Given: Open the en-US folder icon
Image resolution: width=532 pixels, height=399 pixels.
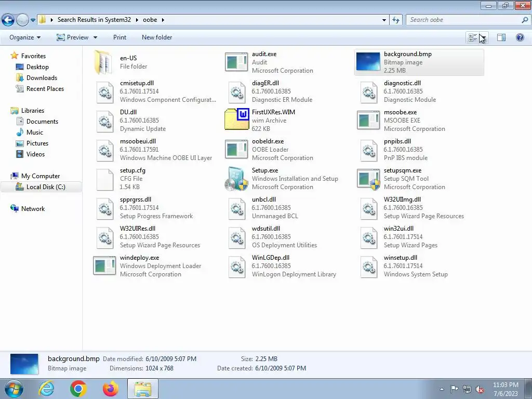Looking at the screenshot, I should pyautogui.click(x=103, y=62).
